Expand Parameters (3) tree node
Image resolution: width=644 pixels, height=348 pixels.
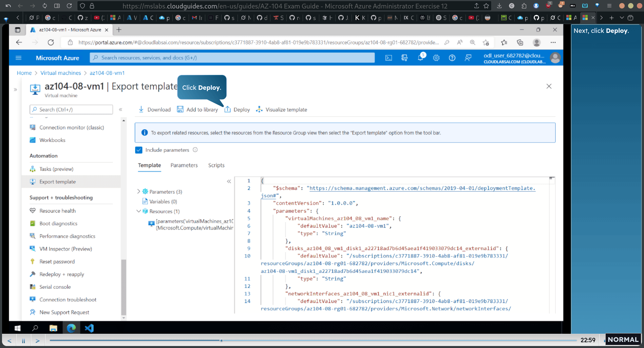click(138, 191)
